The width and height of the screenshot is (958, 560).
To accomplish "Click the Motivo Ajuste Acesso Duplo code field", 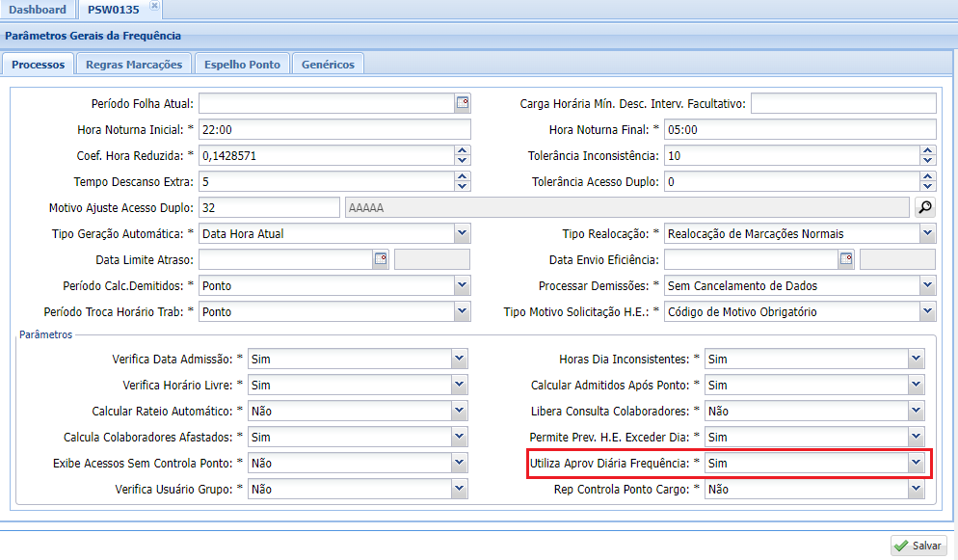I will coord(270,207).
